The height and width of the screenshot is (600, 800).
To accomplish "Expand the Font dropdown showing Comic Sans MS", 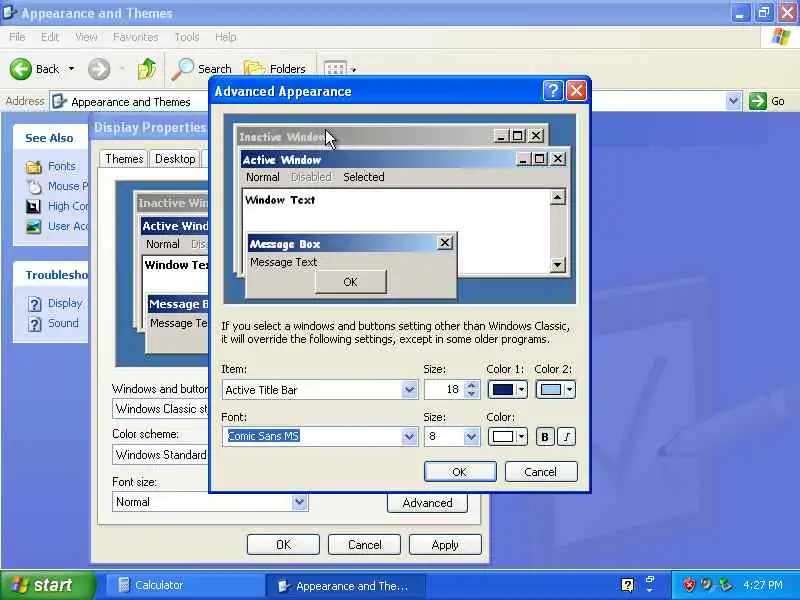I will click(409, 437).
